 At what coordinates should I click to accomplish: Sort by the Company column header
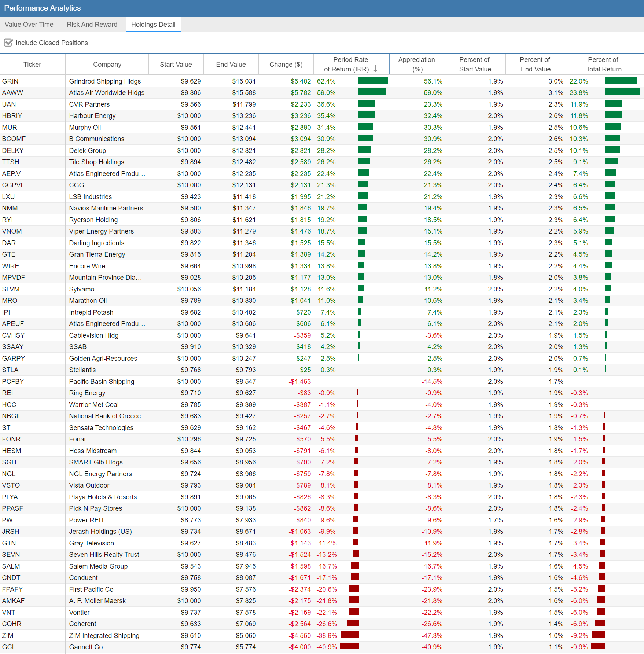[107, 65]
